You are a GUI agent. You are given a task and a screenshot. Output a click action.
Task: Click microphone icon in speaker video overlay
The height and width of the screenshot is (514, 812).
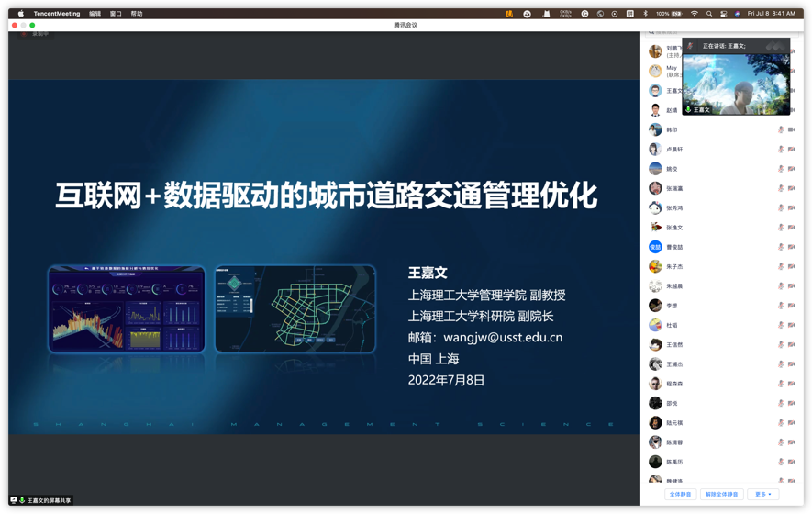pos(688,110)
